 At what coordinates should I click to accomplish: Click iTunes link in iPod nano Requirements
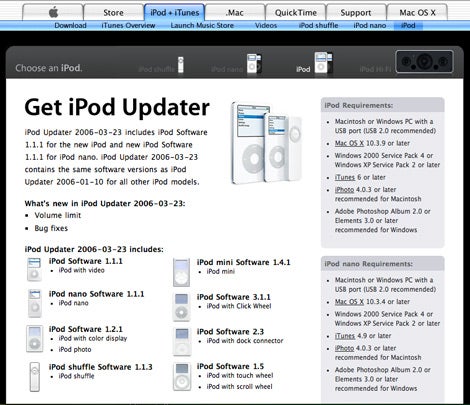click(x=345, y=335)
